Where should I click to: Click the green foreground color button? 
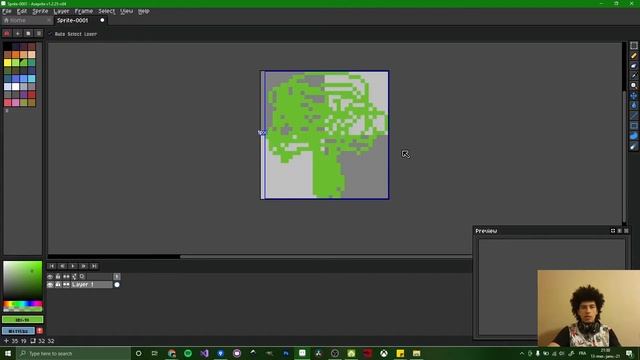point(22,320)
